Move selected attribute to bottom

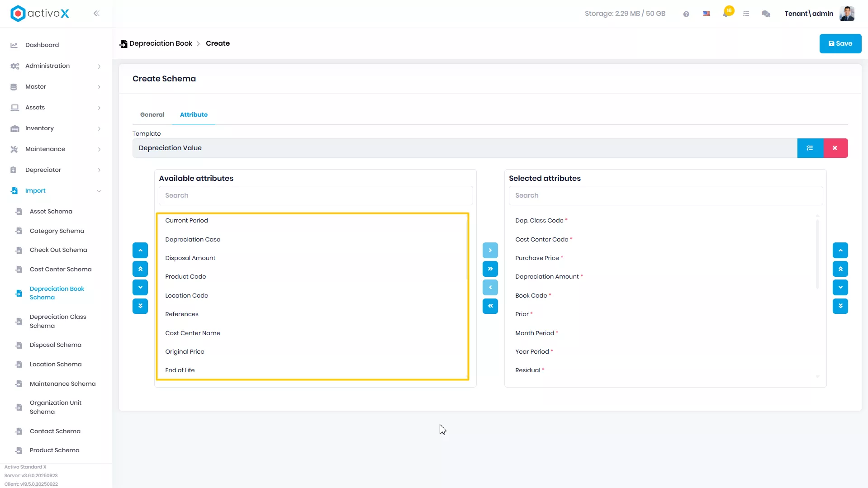pos(840,306)
